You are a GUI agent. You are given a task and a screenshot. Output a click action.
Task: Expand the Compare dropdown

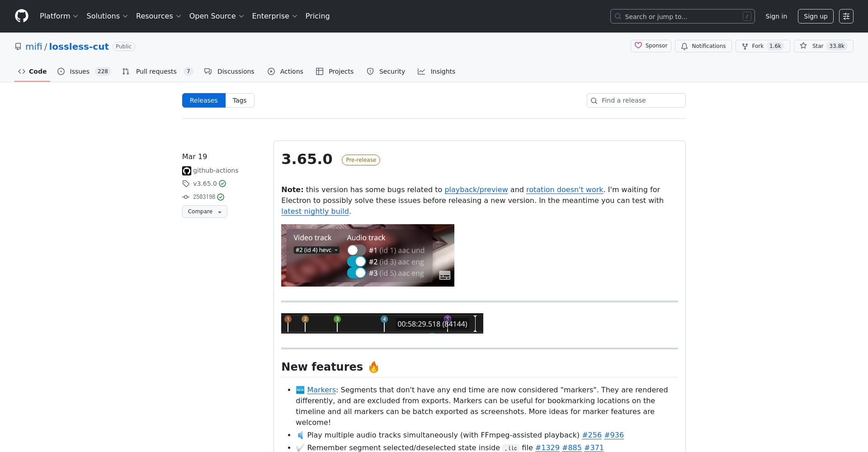pyautogui.click(x=204, y=212)
